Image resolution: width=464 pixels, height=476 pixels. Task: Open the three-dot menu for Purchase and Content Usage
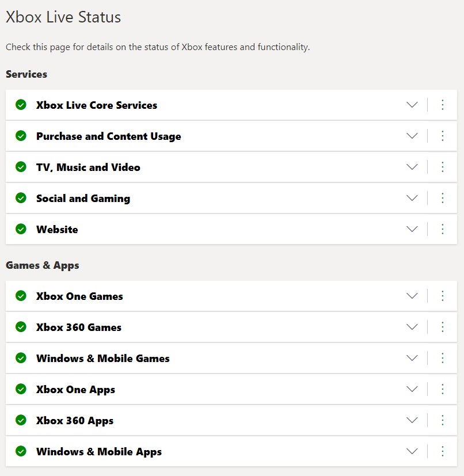(443, 136)
